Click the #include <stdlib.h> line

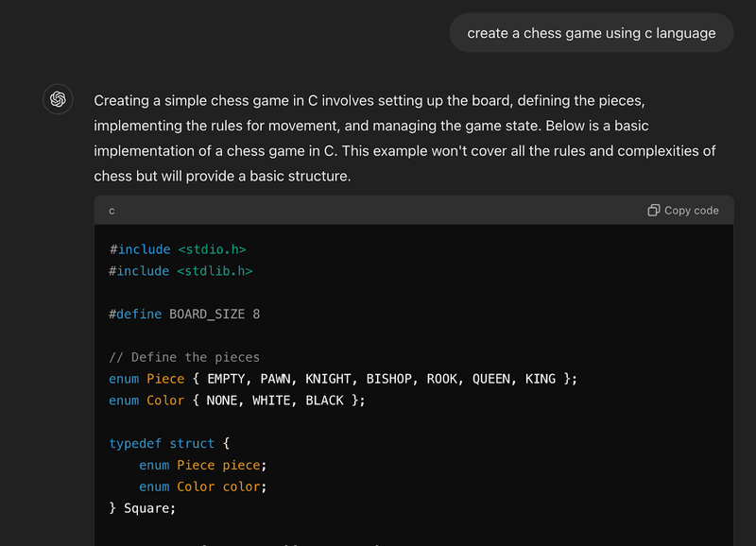(181, 271)
